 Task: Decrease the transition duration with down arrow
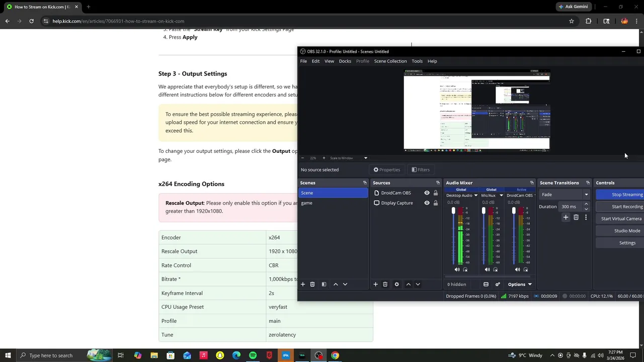[x=586, y=209]
